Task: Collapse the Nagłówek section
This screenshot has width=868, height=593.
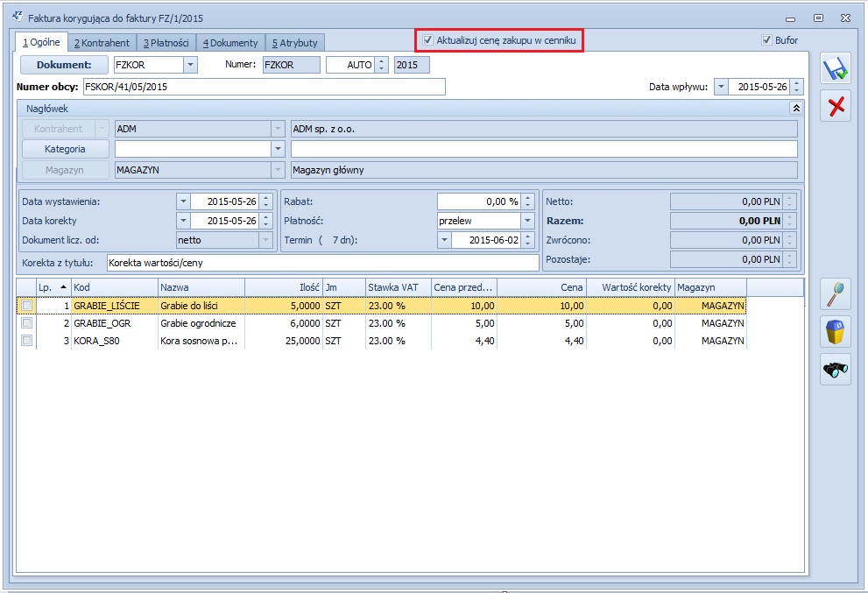Action: 796,108
